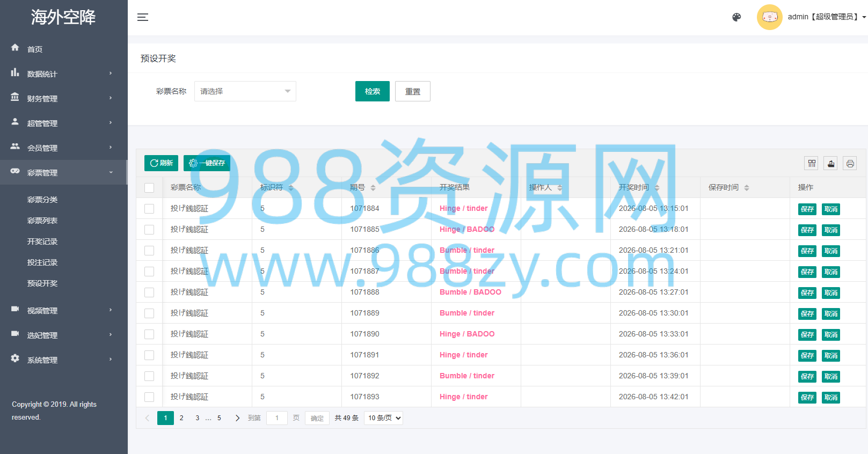Open the admin 超级管理员 user dropdown
The width and height of the screenshot is (868, 454).
(827, 17)
